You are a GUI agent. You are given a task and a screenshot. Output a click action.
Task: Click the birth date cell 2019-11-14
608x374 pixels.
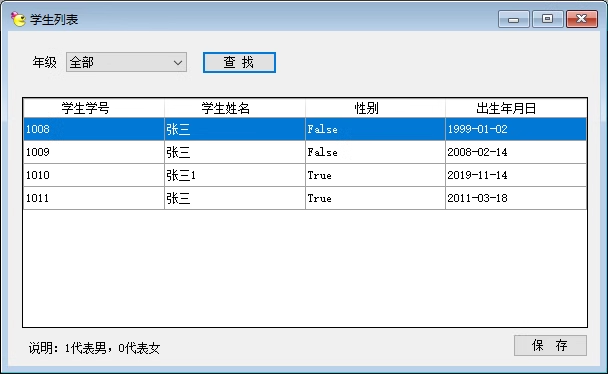click(x=516, y=175)
